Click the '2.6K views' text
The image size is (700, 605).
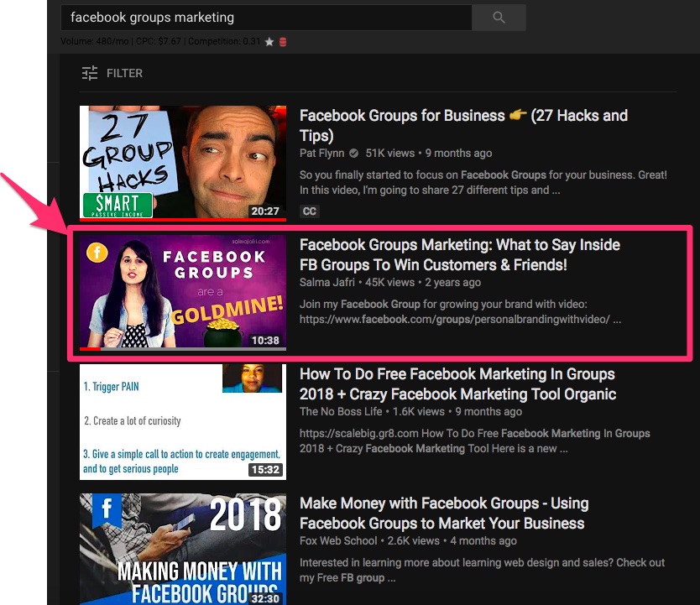tap(414, 540)
